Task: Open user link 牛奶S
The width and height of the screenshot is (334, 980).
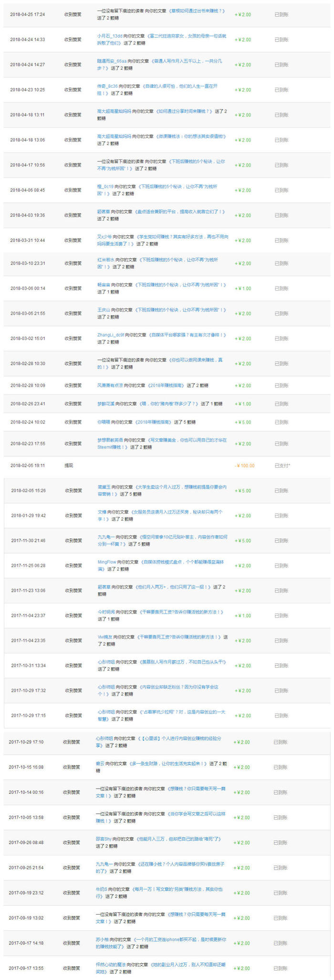Action: coord(101,889)
